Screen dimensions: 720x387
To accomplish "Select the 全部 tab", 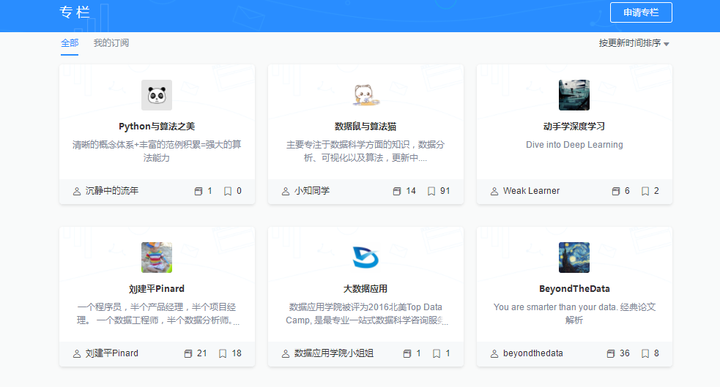I will (x=70, y=43).
